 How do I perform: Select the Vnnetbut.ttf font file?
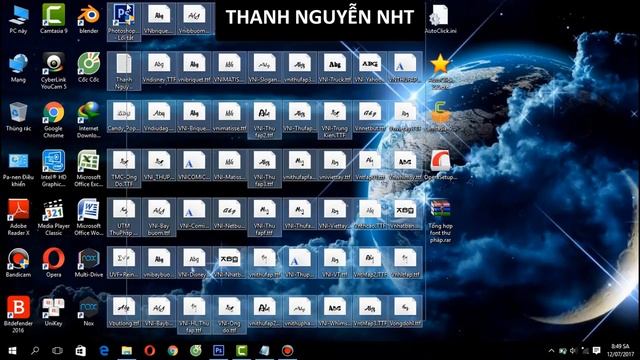coord(369,116)
